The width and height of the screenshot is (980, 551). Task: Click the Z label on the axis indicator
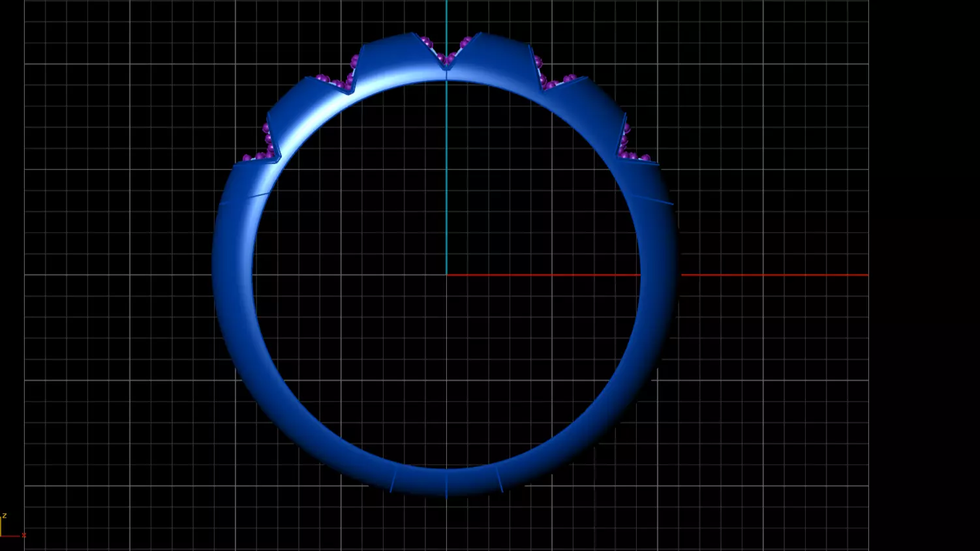point(4,516)
